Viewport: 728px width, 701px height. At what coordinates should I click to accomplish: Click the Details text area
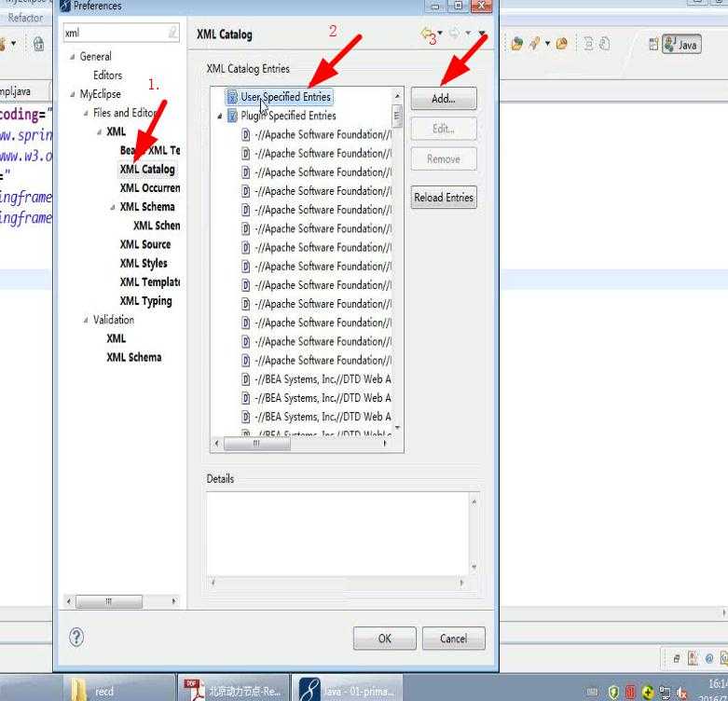[338, 534]
